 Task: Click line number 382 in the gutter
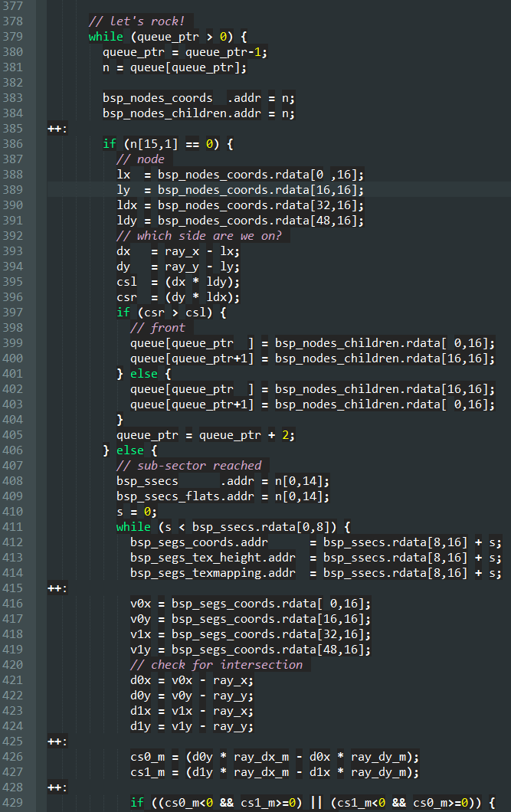[x=13, y=82]
